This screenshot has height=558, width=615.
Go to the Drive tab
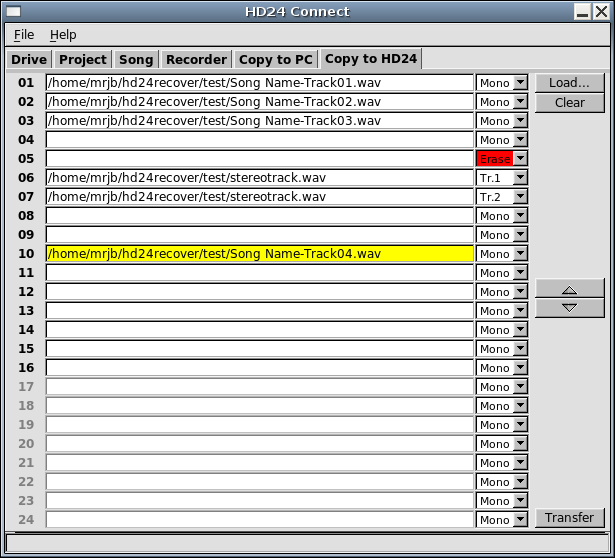[x=29, y=60]
